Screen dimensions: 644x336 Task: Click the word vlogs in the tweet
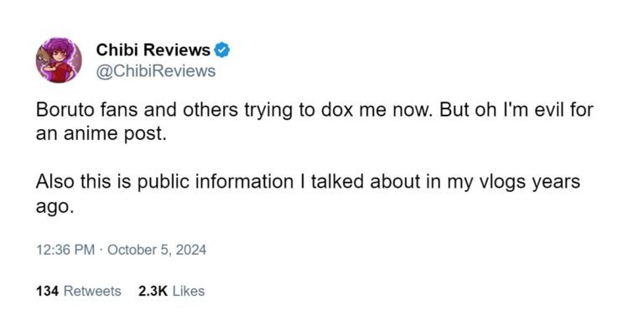click(x=503, y=182)
